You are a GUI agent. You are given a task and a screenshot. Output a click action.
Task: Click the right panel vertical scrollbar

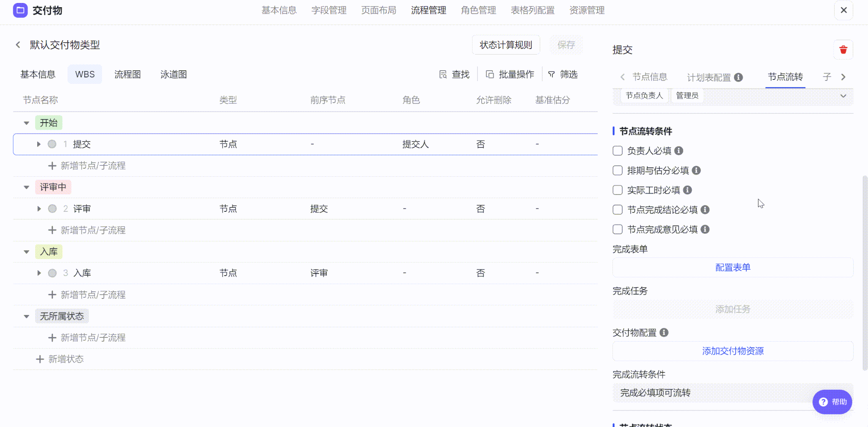[865, 274]
